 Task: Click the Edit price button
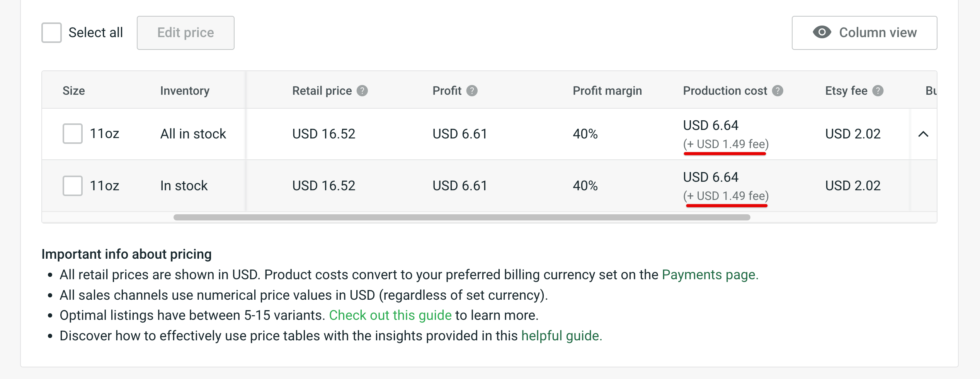coord(185,32)
